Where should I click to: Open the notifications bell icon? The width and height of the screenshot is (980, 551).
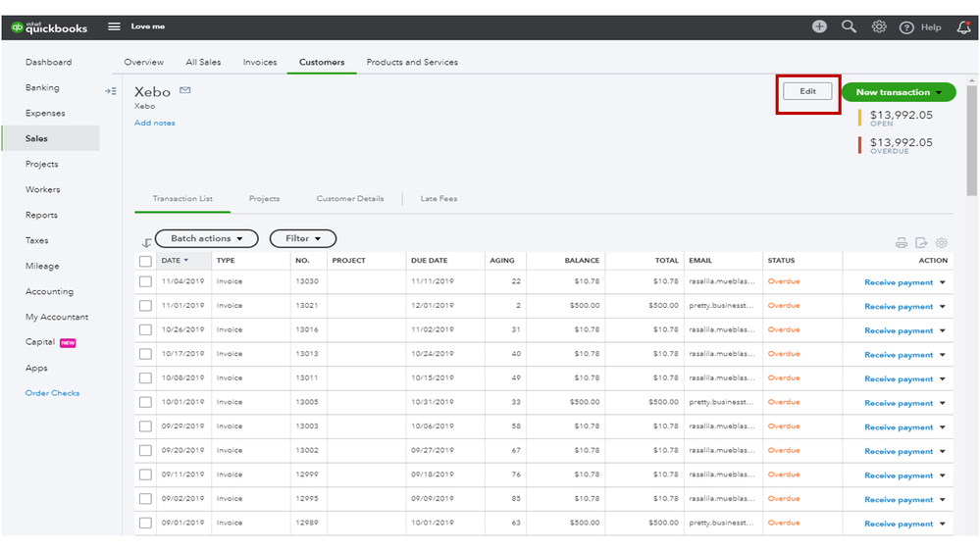(963, 27)
